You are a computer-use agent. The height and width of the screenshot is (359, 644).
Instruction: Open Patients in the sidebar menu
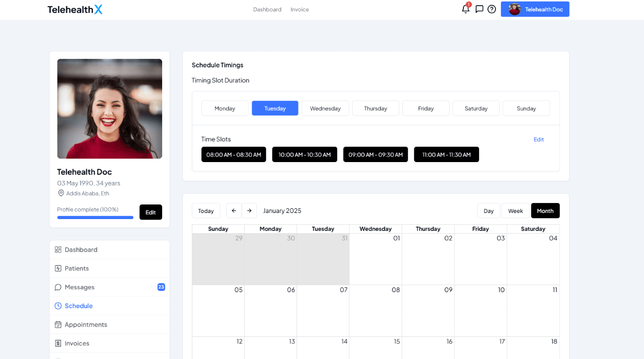tap(109, 269)
